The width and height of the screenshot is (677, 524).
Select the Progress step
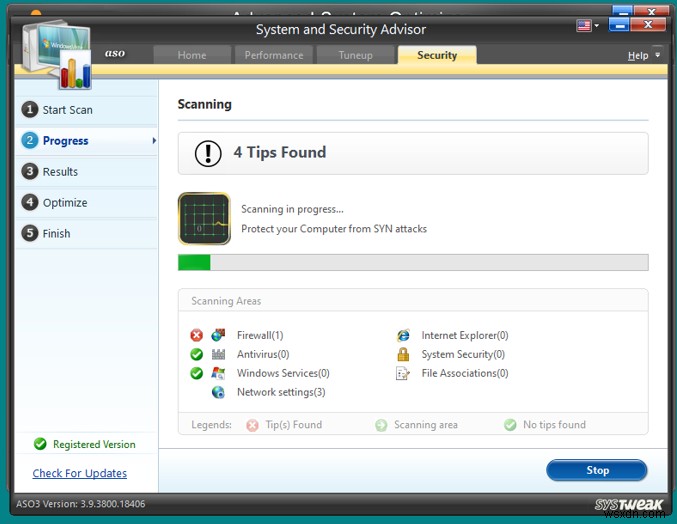click(86, 141)
